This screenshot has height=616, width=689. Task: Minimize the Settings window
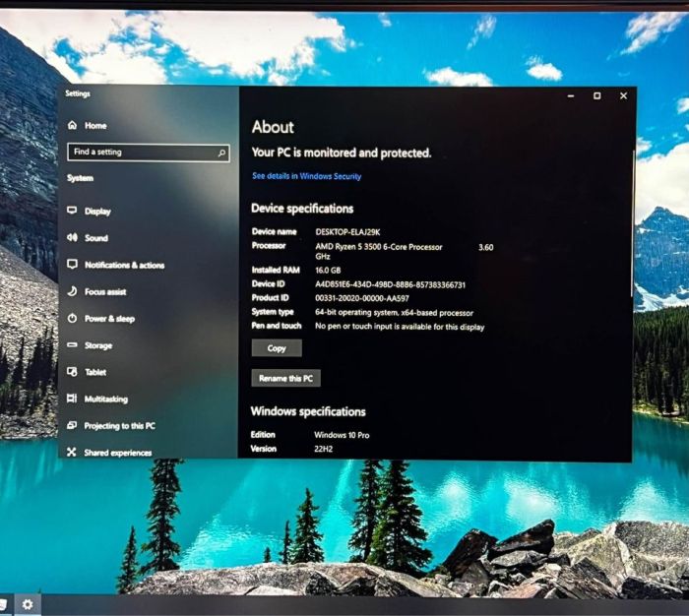point(571,95)
